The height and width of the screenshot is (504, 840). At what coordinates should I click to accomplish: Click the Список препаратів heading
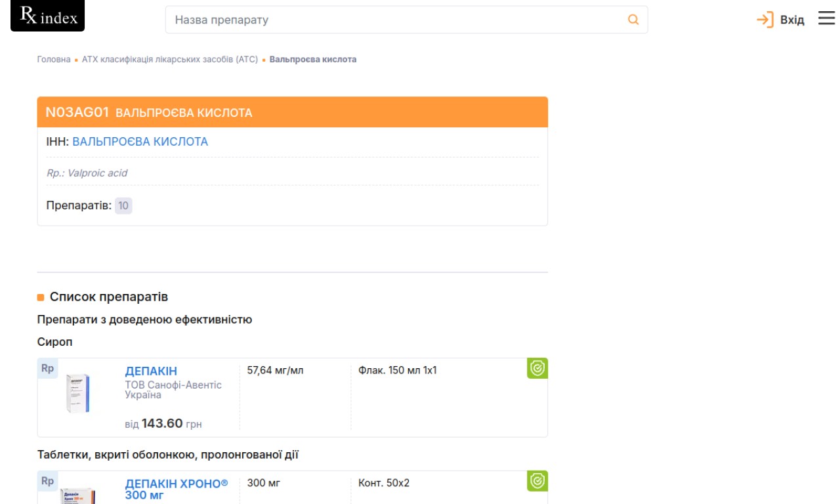coord(109,297)
